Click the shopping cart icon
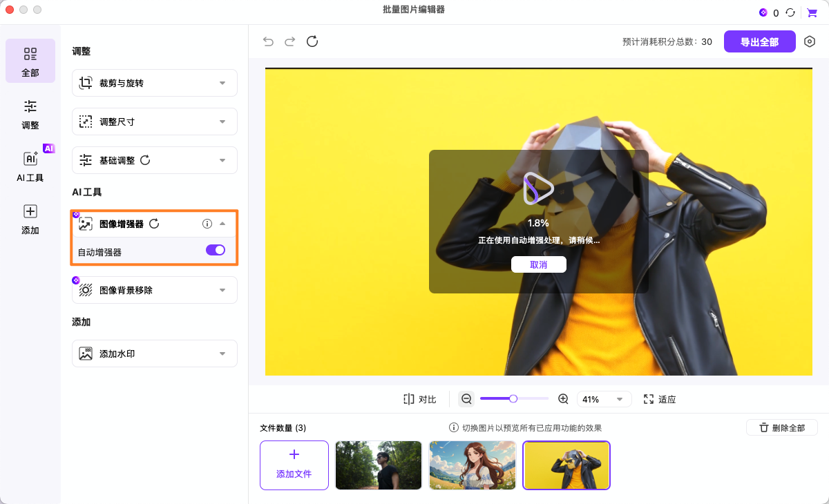 pos(812,12)
